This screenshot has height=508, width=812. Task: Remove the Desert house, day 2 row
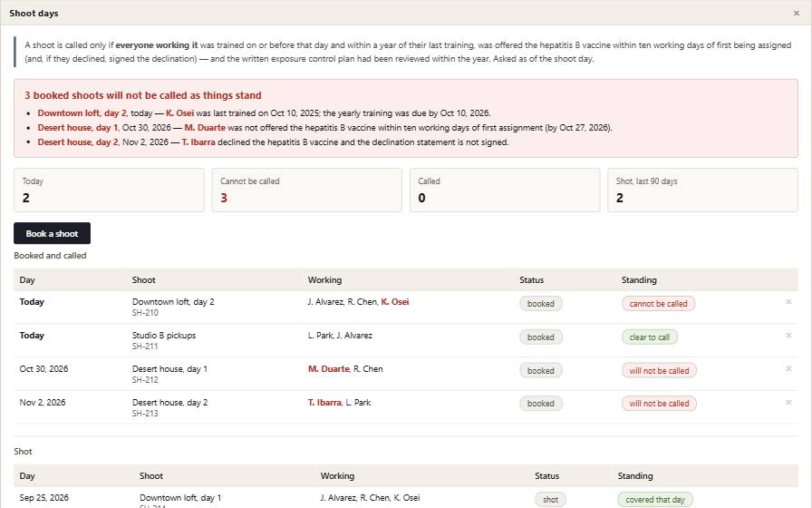[x=788, y=402]
